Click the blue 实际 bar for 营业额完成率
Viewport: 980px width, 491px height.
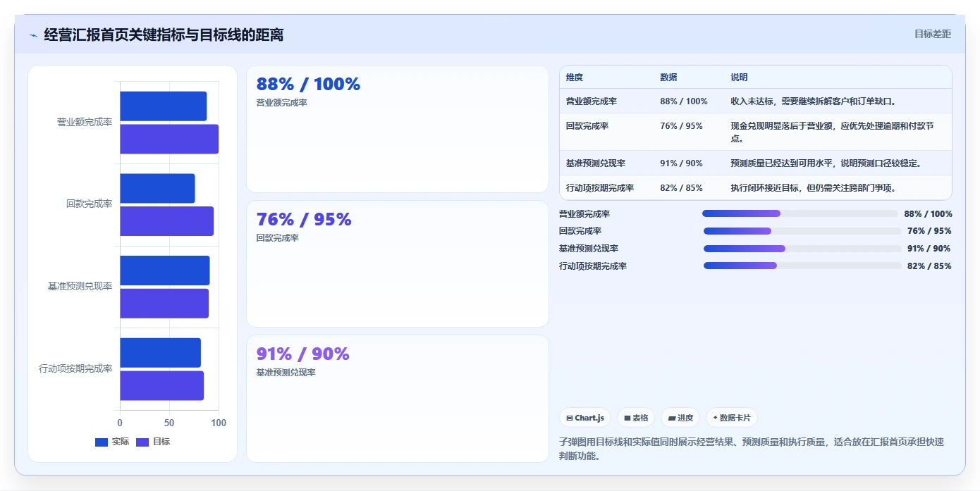click(x=163, y=106)
